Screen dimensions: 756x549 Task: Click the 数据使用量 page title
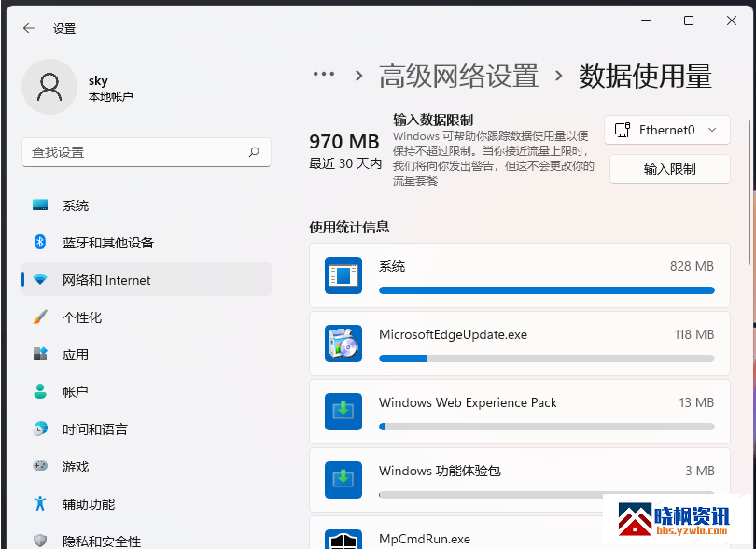click(x=645, y=77)
